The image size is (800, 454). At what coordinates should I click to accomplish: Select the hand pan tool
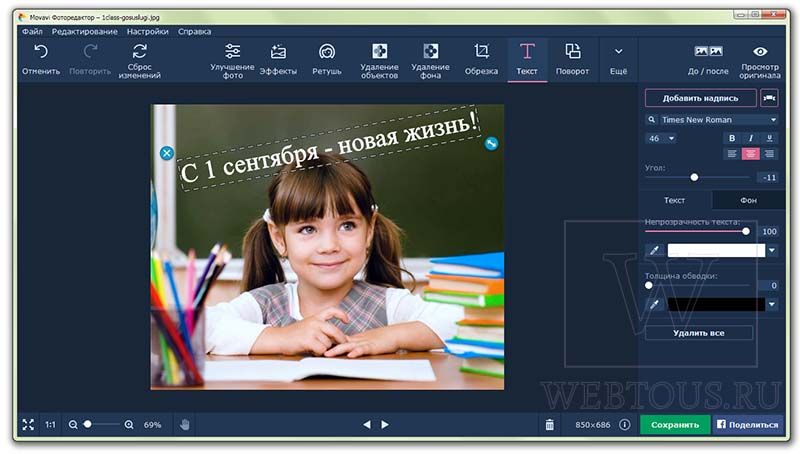click(x=185, y=424)
